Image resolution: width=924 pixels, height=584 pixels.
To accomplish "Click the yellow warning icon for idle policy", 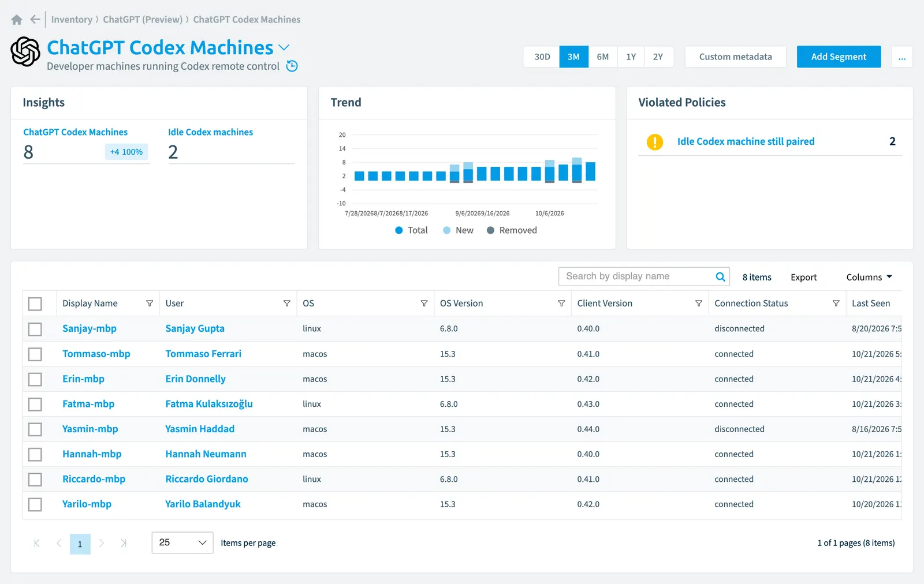I will [655, 141].
